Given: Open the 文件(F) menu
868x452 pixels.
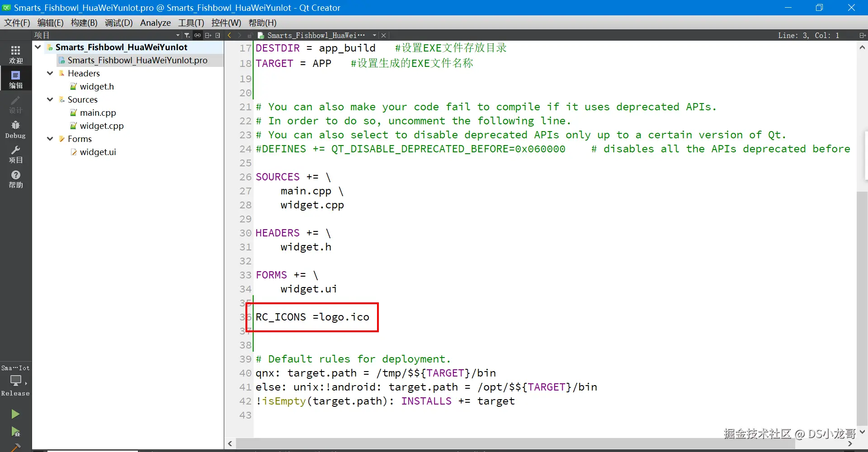Looking at the screenshot, I should pyautogui.click(x=17, y=23).
